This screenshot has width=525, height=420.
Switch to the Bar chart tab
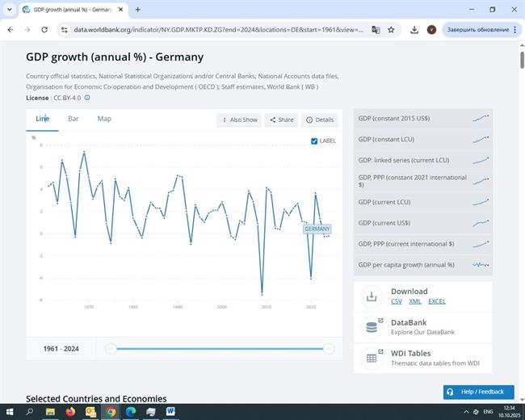(x=73, y=119)
